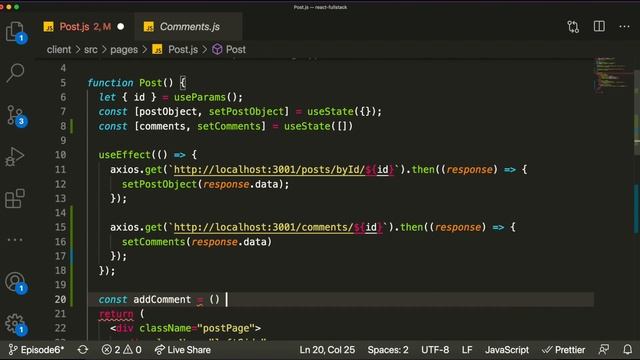The image size is (640, 360).
Task: Open the Explorer view in activity bar
Action: click(x=15, y=31)
